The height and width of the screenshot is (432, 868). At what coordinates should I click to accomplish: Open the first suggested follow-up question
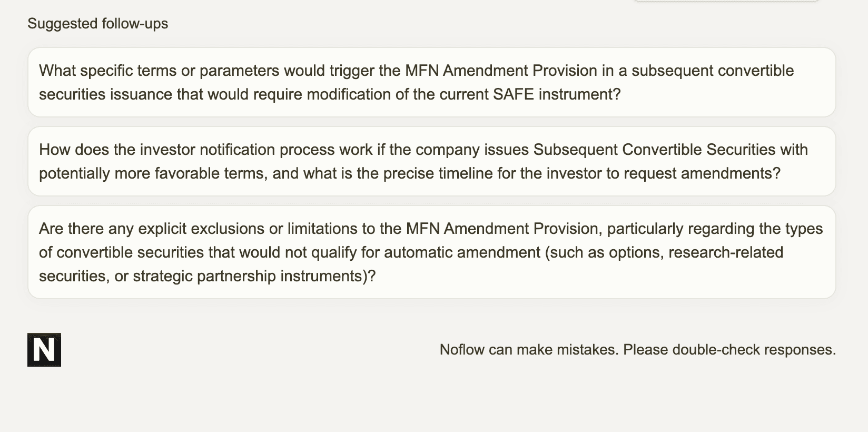point(432,82)
